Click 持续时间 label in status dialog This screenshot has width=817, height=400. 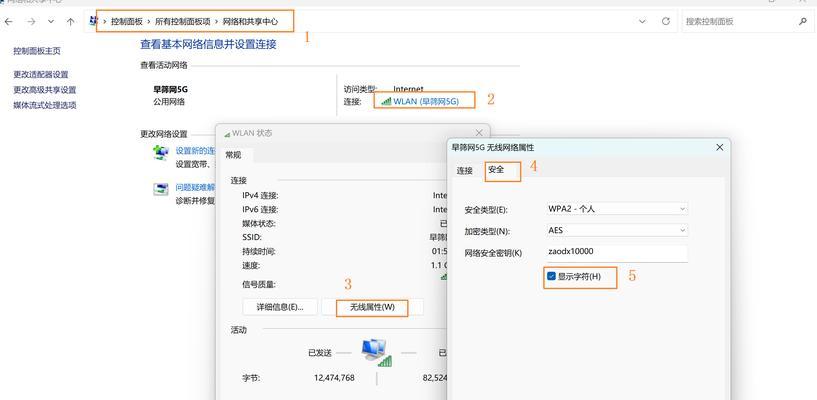tap(259, 252)
